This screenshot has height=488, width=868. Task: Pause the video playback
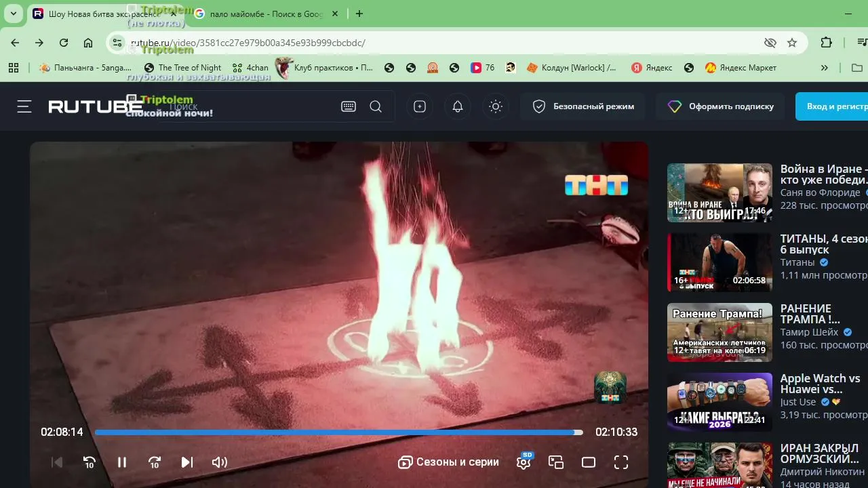pos(122,462)
